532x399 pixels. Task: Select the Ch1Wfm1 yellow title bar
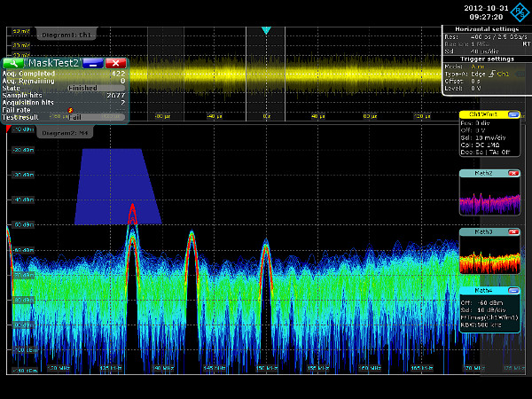(483, 114)
